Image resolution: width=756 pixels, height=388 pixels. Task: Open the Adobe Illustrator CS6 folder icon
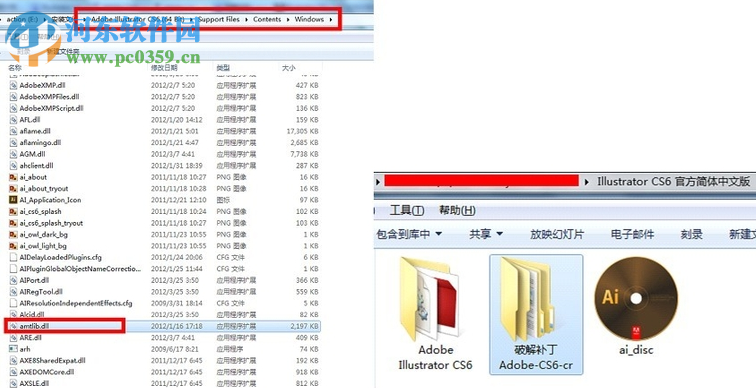[x=429, y=299]
